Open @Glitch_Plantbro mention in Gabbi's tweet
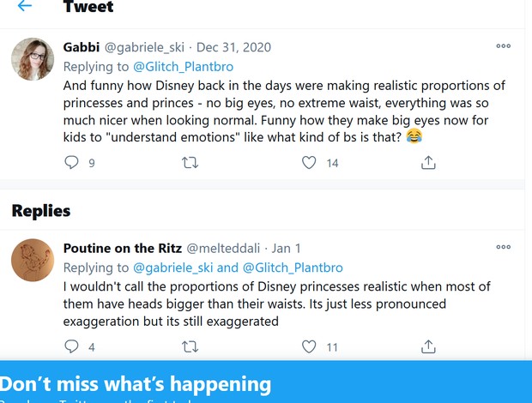Image resolution: width=532 pixels, height=403 pixels. tap(183, 66)
